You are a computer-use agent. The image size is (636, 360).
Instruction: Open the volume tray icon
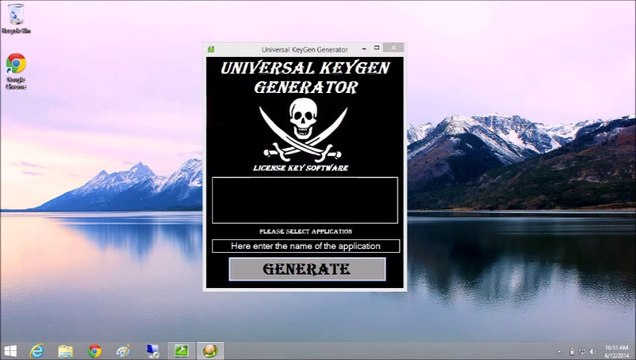593,351
